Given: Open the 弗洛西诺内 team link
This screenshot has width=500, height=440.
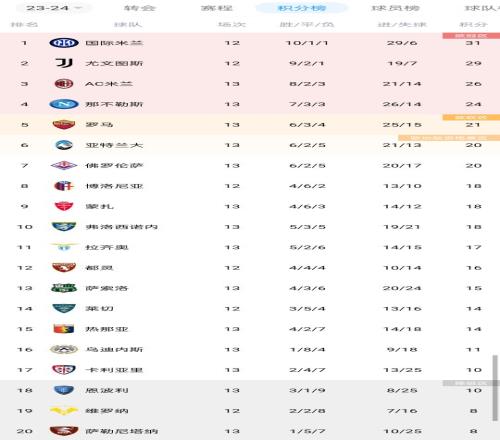Looking at the screenshot, I should tap(122, 227).
